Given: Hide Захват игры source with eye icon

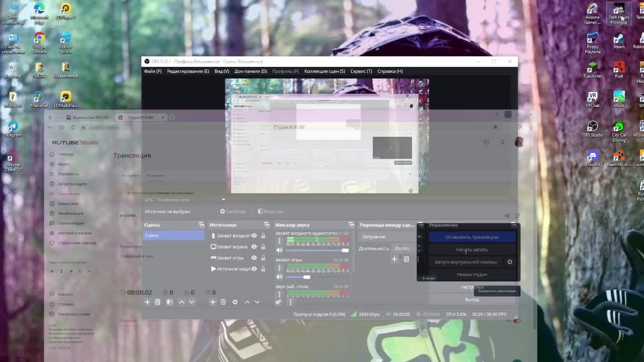Looking at the screenshot, I should (x=254, y=257).
